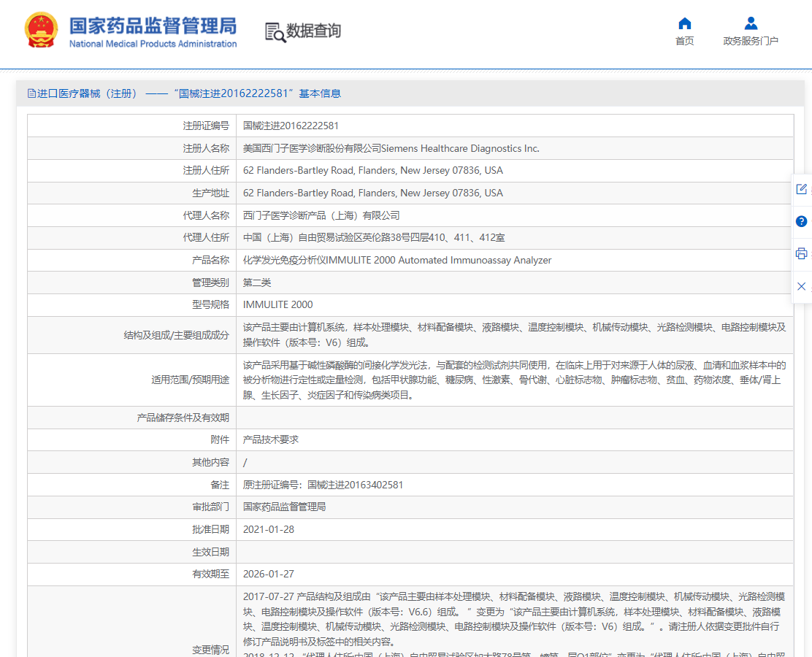This screenshot has height=657, width=812.
Task: Click 注册人住所 address value
Action: pos(373,170)
